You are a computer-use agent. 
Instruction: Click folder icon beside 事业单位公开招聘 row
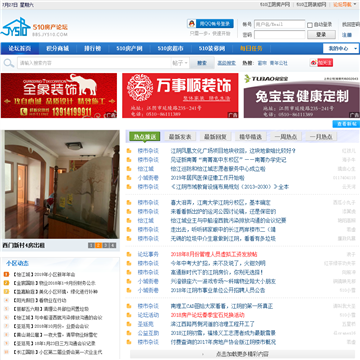tap(129, 290)
